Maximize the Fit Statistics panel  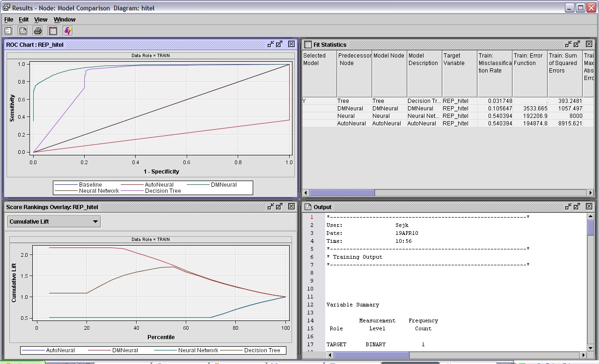tap(577, 44)
